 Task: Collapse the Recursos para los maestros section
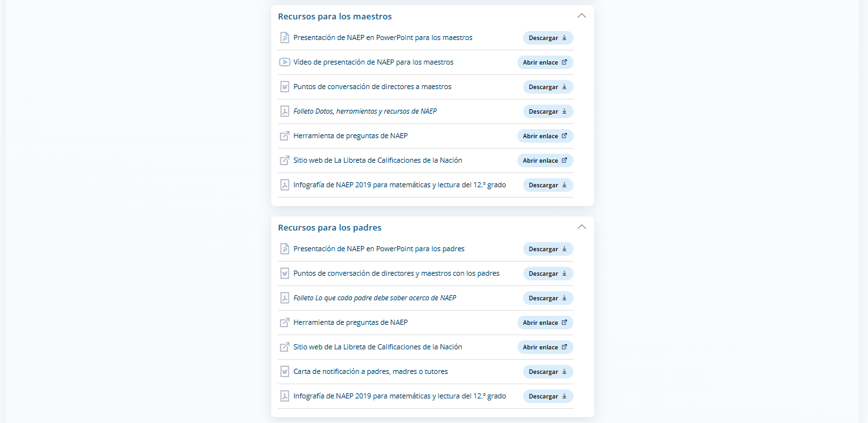pos(581,15)
